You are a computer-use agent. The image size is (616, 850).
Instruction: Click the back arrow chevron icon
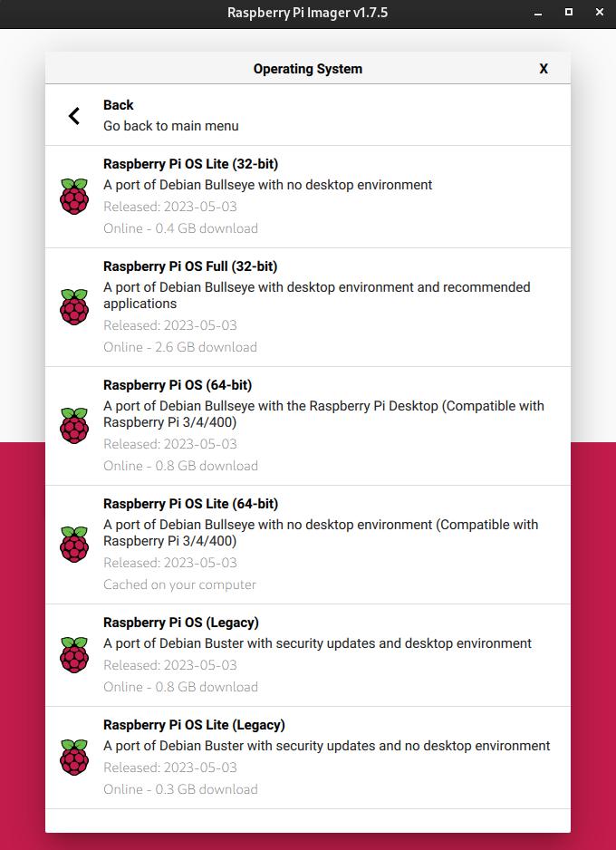(x=74, y=115)
